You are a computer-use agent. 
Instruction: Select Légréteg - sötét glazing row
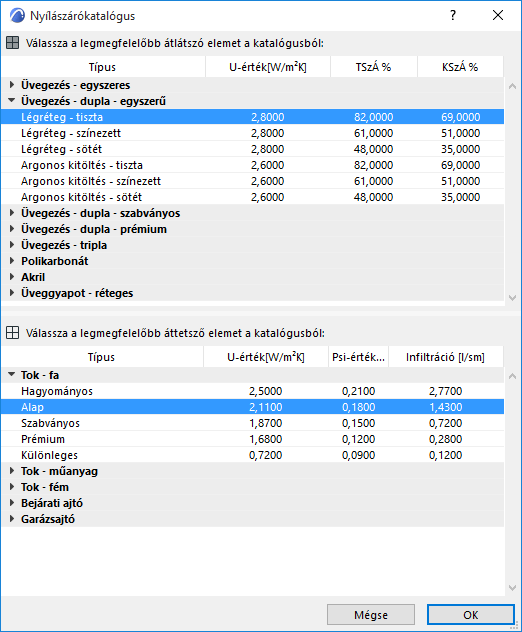pyautogui.click(x=252, y=149)
